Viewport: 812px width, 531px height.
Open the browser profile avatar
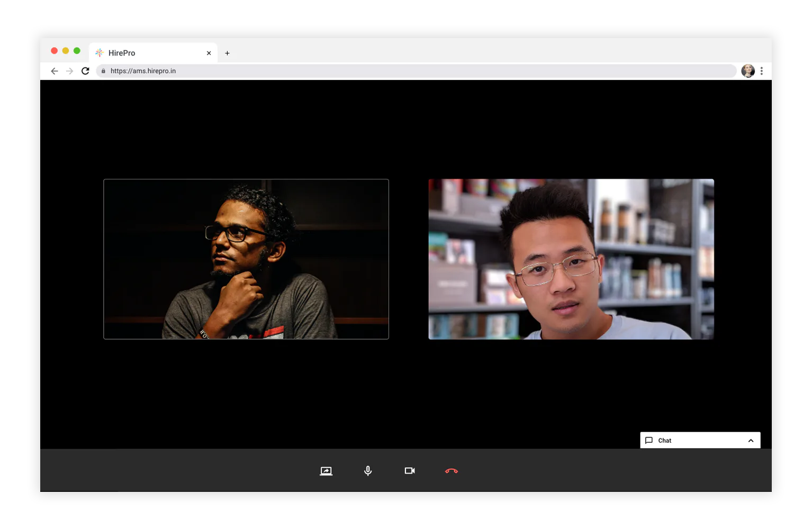pyautogui.click(x=748, y=71)
